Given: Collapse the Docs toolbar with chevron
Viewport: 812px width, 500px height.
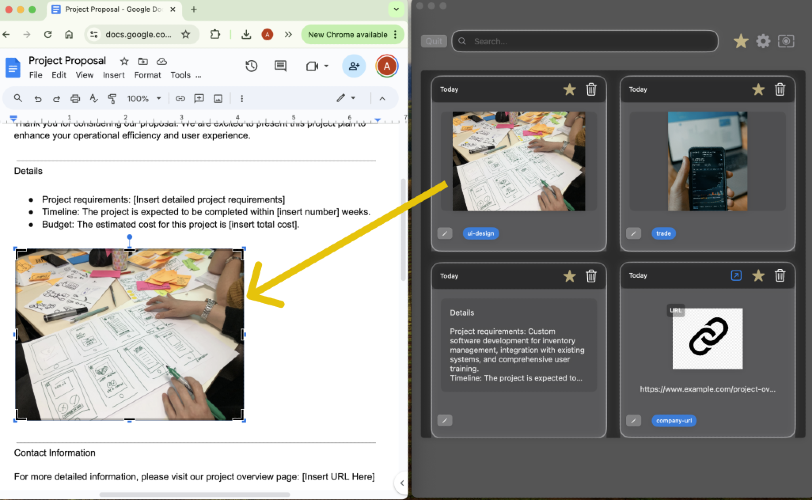Looking at the screenshot, I should coord(382,98).
